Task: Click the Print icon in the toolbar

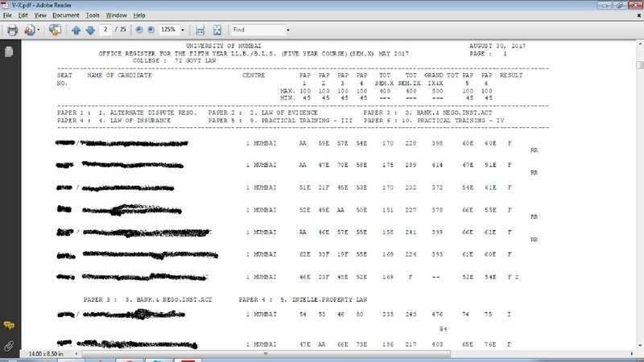Action: click(12, 31)
